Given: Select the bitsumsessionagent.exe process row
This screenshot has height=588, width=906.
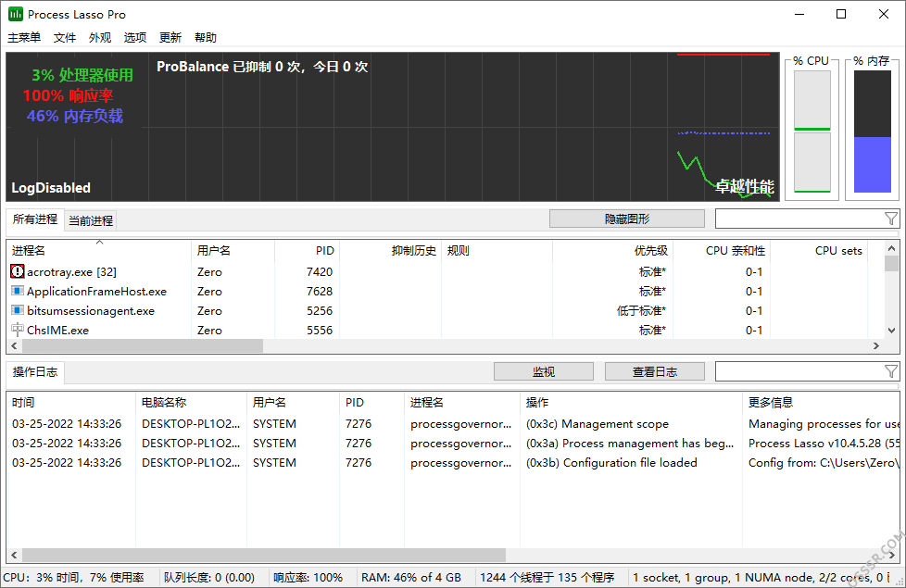Looking at the screenshot, I should tap(446, 311).
